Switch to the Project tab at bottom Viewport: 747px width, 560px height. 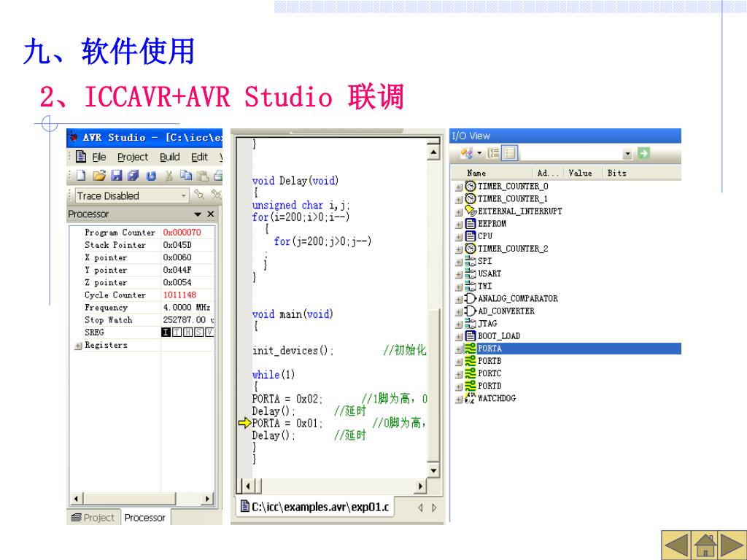93,518
